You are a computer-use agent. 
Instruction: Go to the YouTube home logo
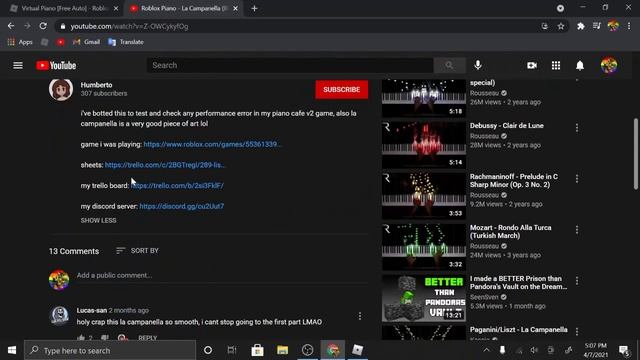pos(56,65)
